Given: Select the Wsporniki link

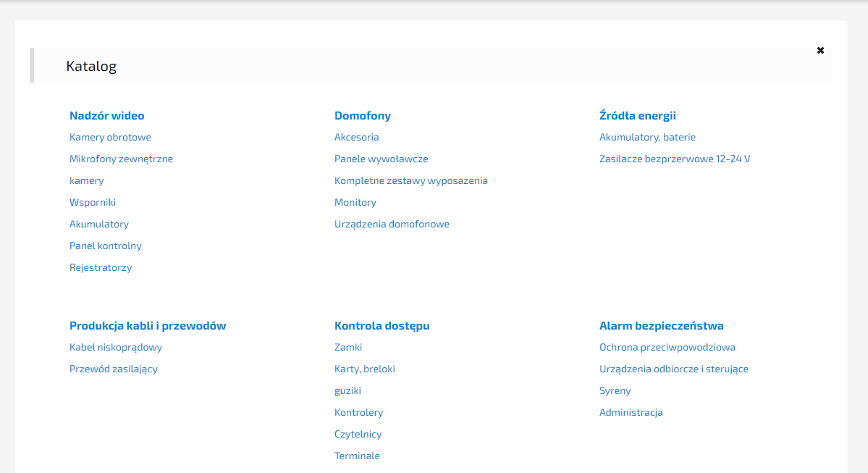Looking at the screenshot, I should [x=93, y=203].
